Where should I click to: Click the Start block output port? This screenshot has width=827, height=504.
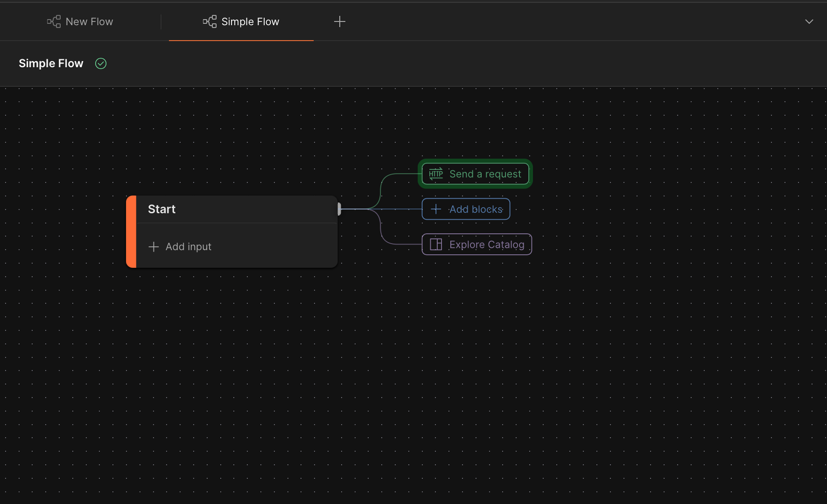[x=339, y=209]
